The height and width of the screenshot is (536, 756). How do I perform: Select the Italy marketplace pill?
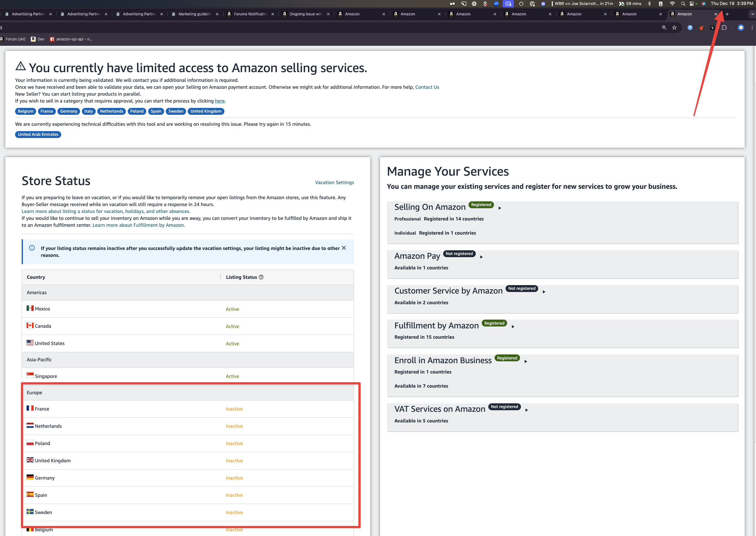click(88, 111)
